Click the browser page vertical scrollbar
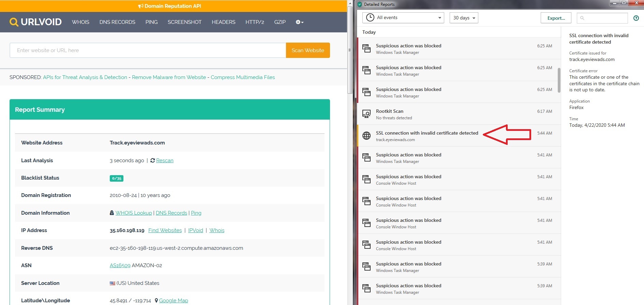The image size is (644, 305). pyautogui.click(x=350, y=49)
